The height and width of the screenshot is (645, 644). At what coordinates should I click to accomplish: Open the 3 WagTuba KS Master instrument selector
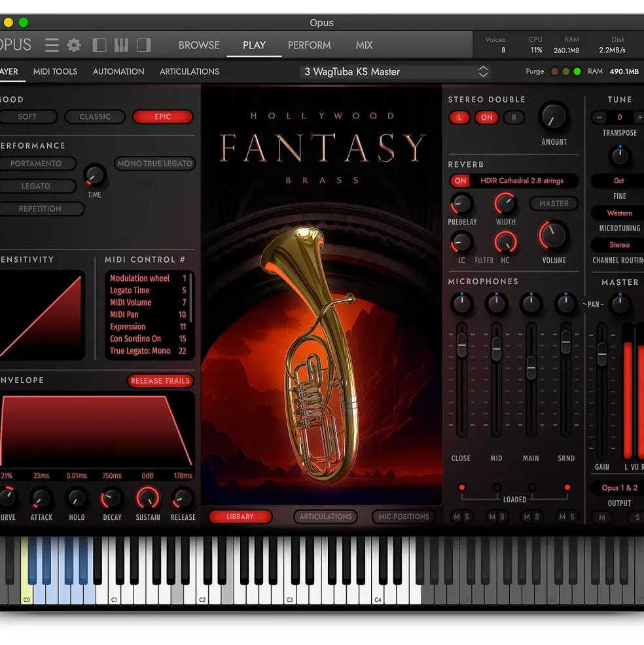395,72
